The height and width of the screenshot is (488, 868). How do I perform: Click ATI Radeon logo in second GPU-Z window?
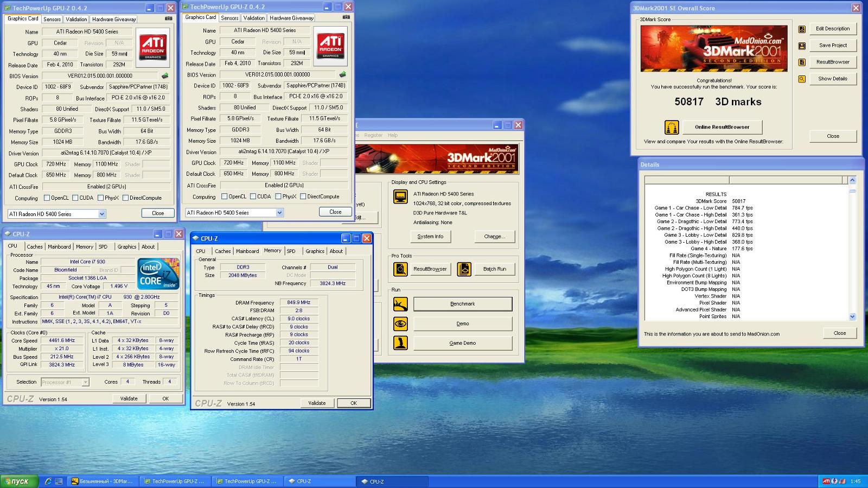coord(330,47)
